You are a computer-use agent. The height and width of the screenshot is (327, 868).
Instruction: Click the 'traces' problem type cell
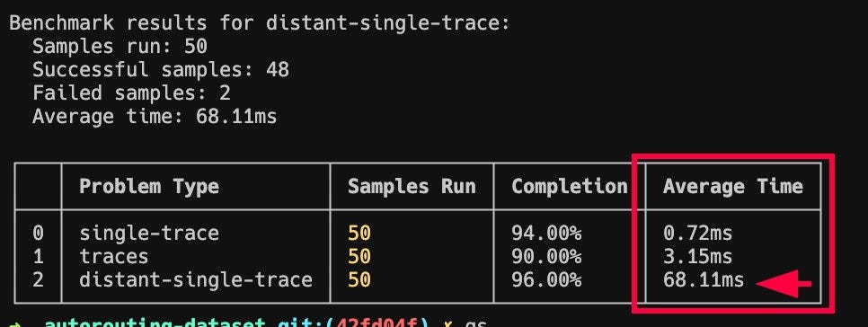point(114,257)
